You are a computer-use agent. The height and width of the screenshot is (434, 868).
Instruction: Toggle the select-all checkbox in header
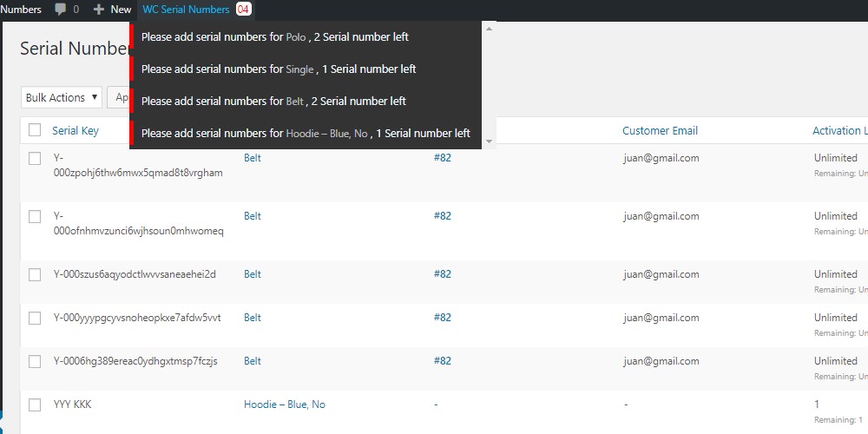[x=35, y=130]
